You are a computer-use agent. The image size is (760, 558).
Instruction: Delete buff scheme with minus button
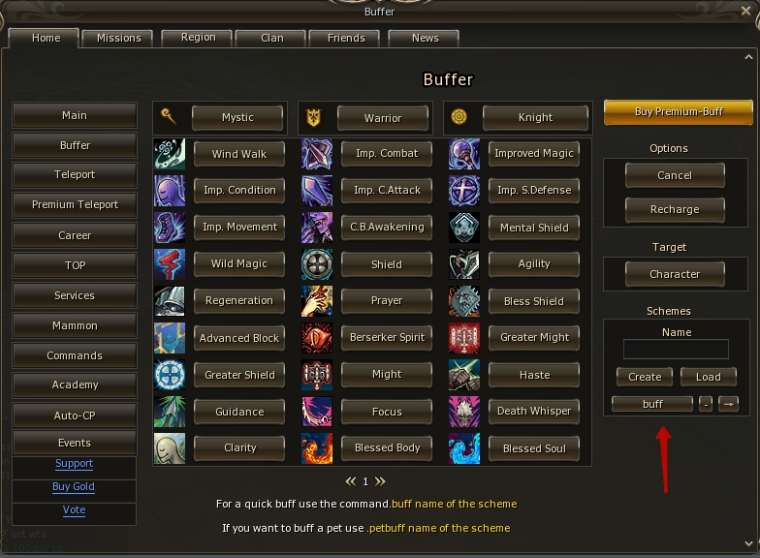click(706, 404)
